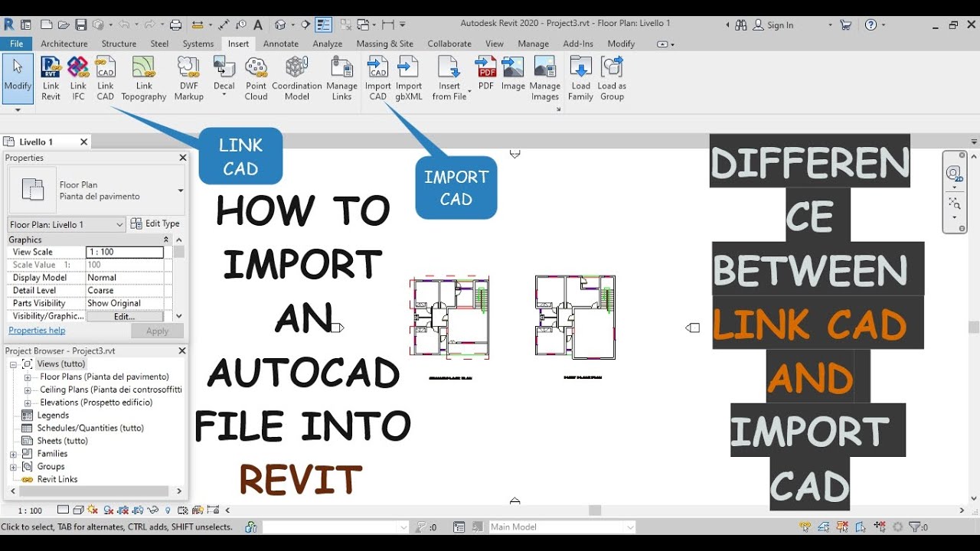Click the Help question mark icon
Screen dimensions: 980x551
tap(871, 25)
